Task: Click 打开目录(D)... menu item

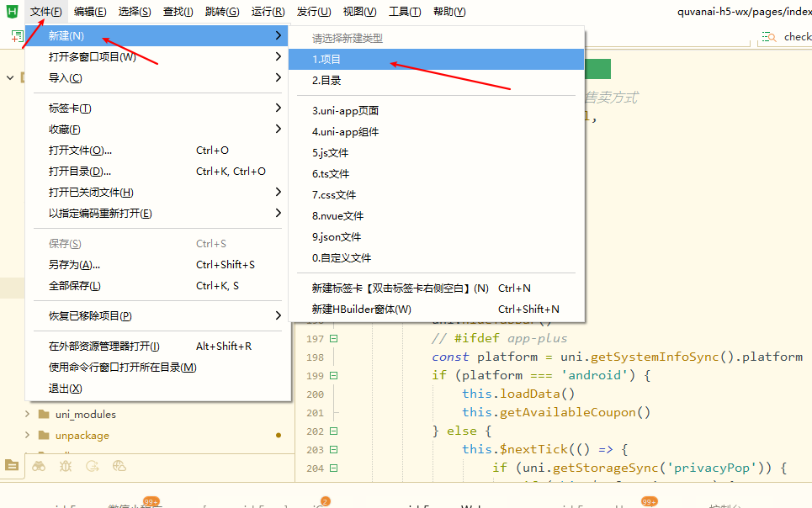Action: point(158,171)
